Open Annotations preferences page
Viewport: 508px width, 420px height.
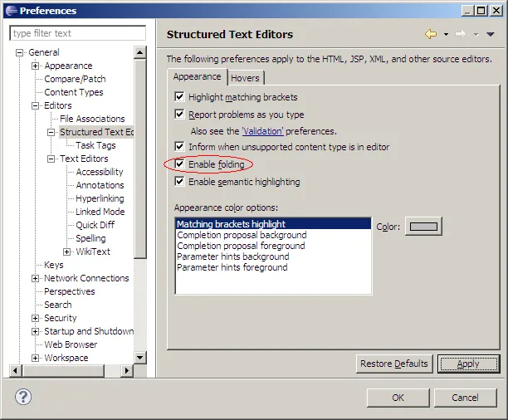coord(100,185)
